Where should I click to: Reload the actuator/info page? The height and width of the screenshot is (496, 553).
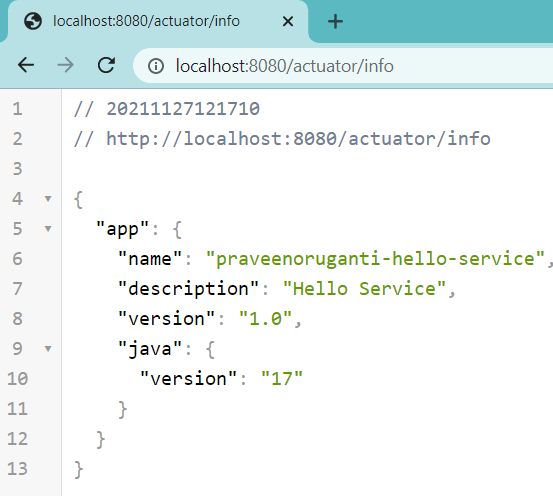pos(106,65)
